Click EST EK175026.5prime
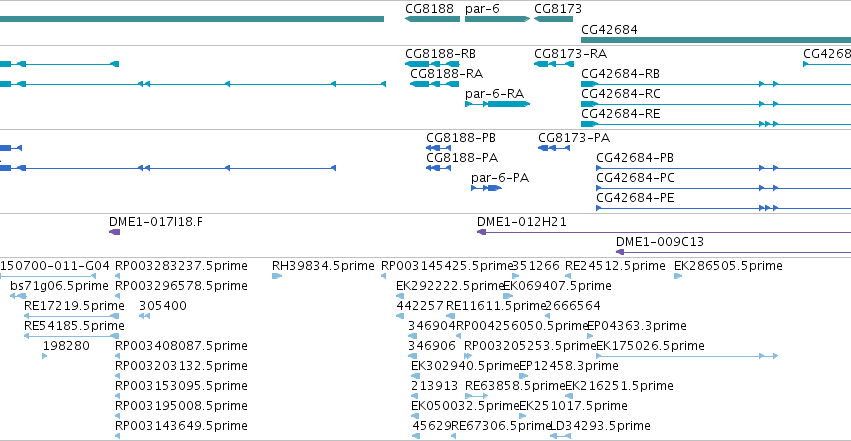This screenshot has height=441, width=851. click(x=687, y=356)
